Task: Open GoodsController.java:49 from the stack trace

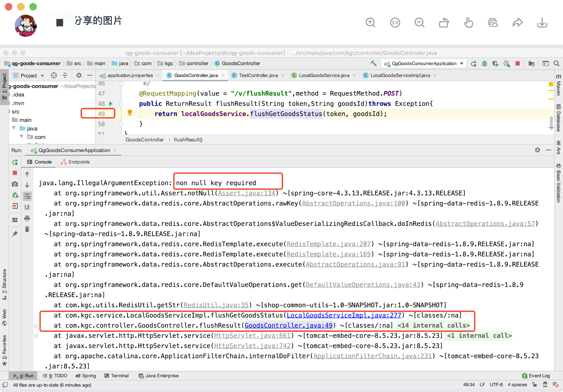Action: [288, 325]
